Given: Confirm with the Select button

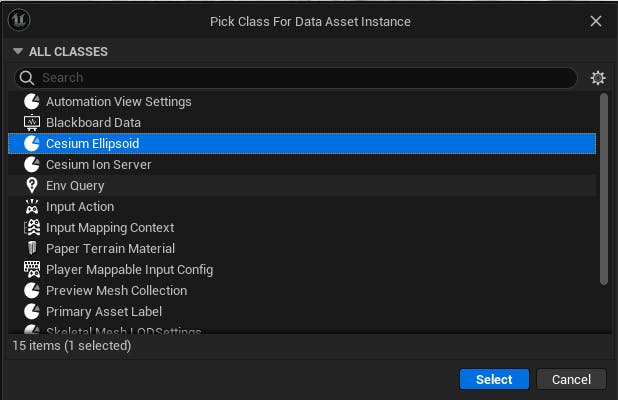Looking at the screenshot, I should coord(494,379).
